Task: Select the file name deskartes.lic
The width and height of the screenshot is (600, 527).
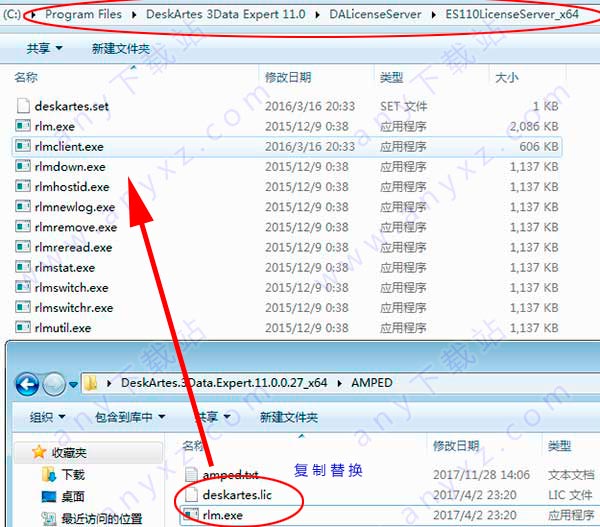Action: pyautogui.click(x=237, y=495)
